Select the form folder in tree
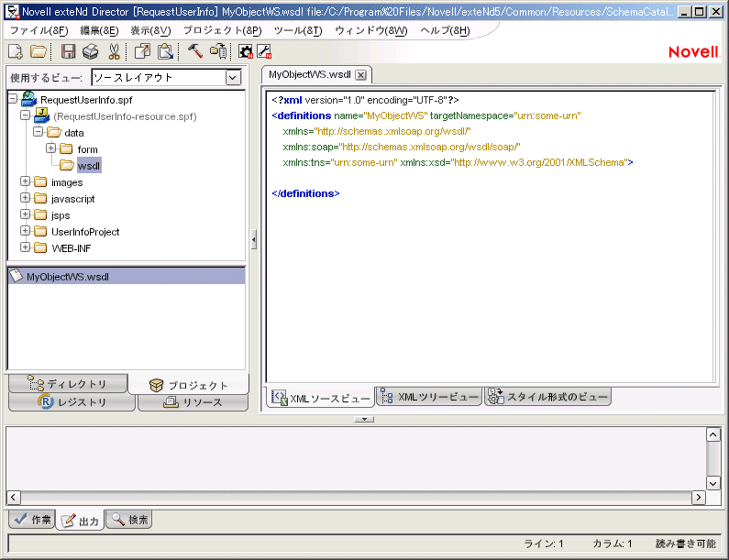 [x=87, y=149]
